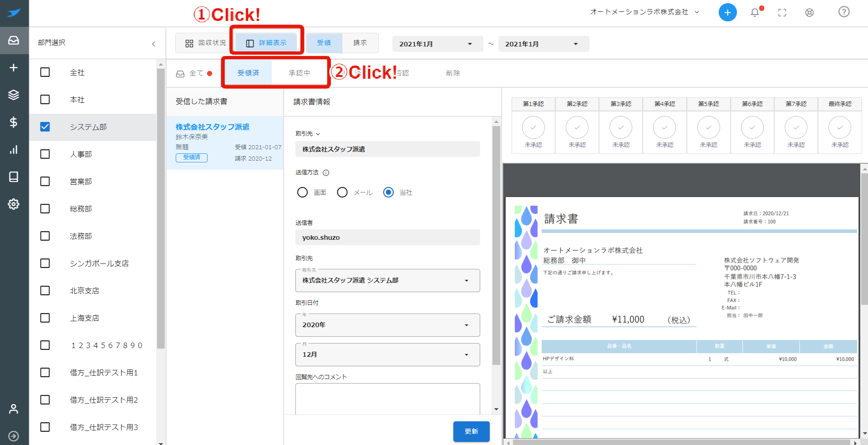Select the 当社 radio button
868x445 pixels.
[x=388, y=192]
